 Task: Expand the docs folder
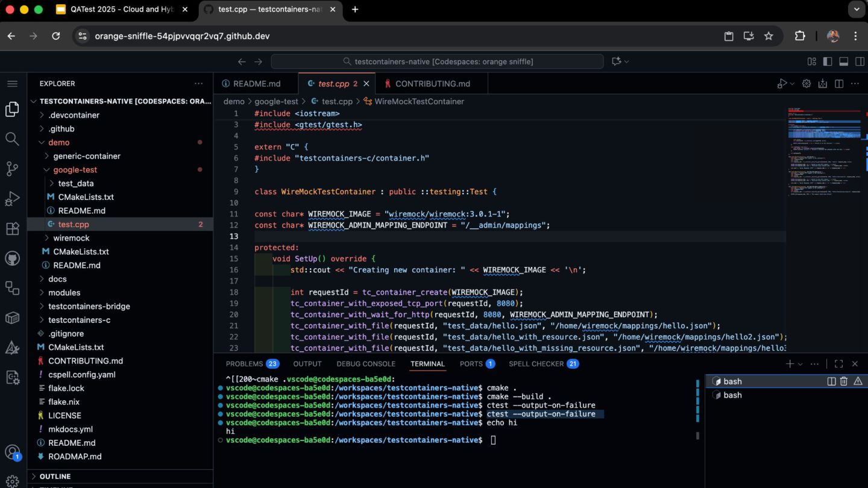point(57,279)
